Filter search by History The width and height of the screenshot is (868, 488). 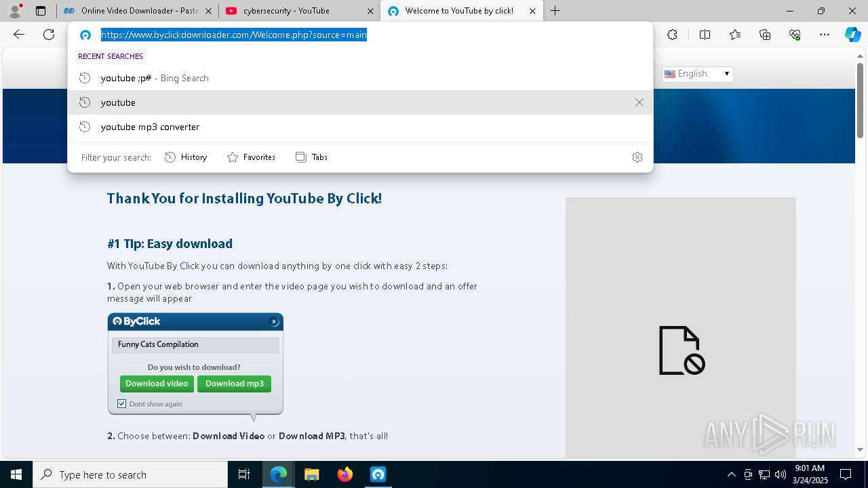point(186,157)
